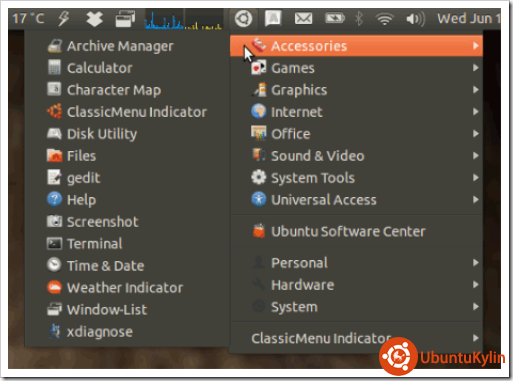Click the ClassicMenu Indicator Ubuntu logo in panel
Viewport: 513px width, 381px height.
(243, 19)
